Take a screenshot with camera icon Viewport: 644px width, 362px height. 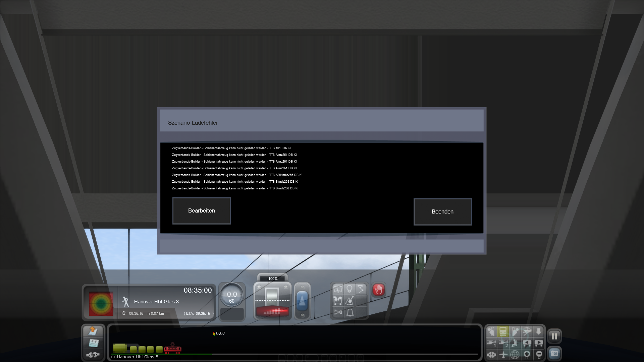(x=554, y=354)
